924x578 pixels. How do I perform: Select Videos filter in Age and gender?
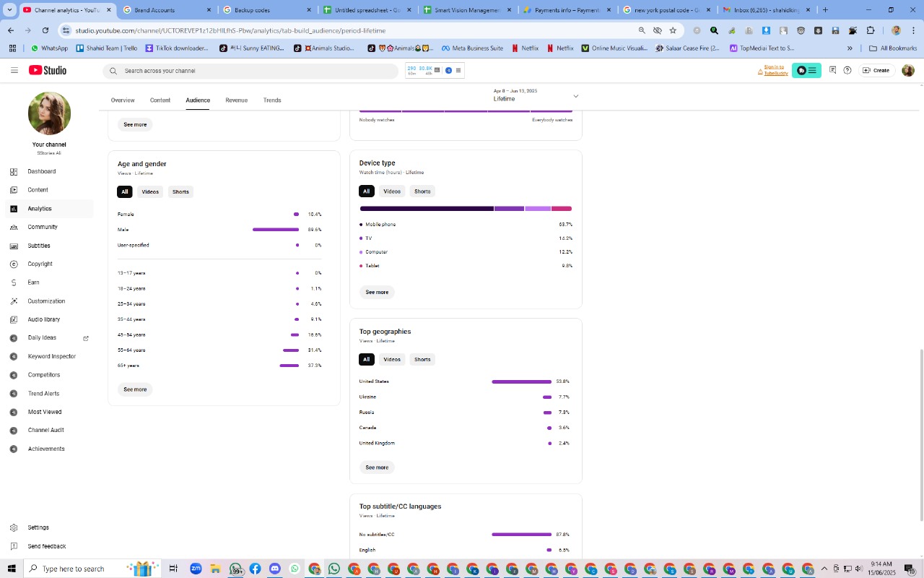tap(150, 191)
